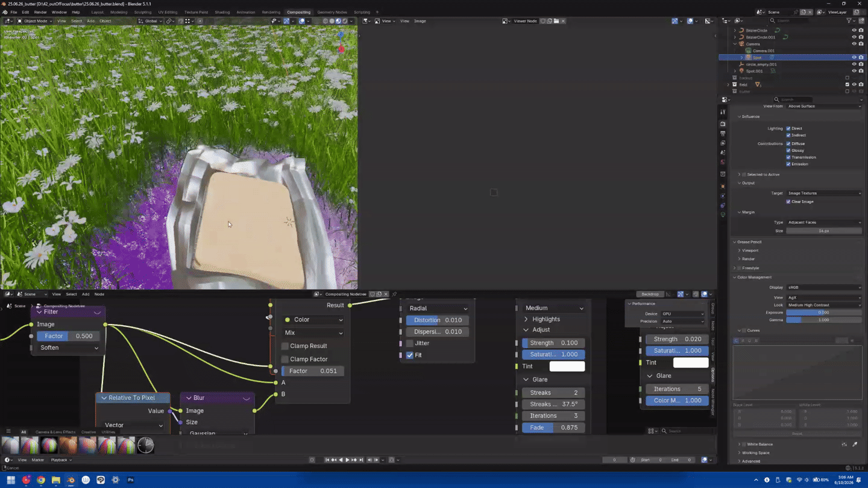The image size is (868, 488).
Task: Click the Camera object icon in outliner
Action: pos(741,44)
